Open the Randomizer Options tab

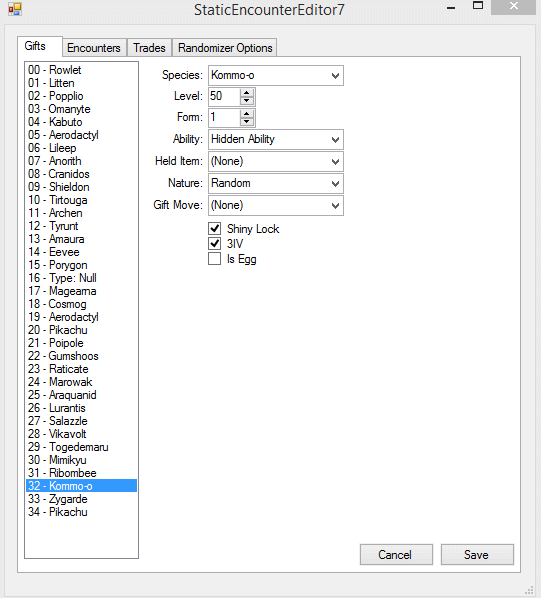pyautogui.click(x=225, y=48)
